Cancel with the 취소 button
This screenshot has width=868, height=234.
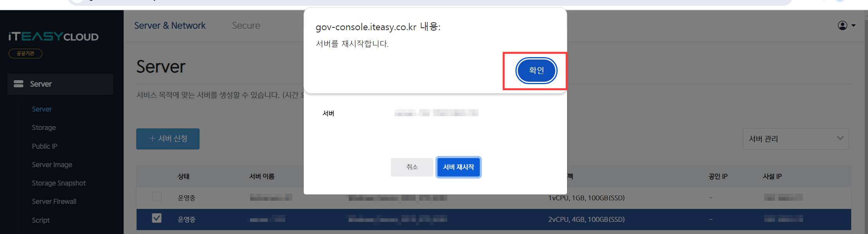[412, 167]
